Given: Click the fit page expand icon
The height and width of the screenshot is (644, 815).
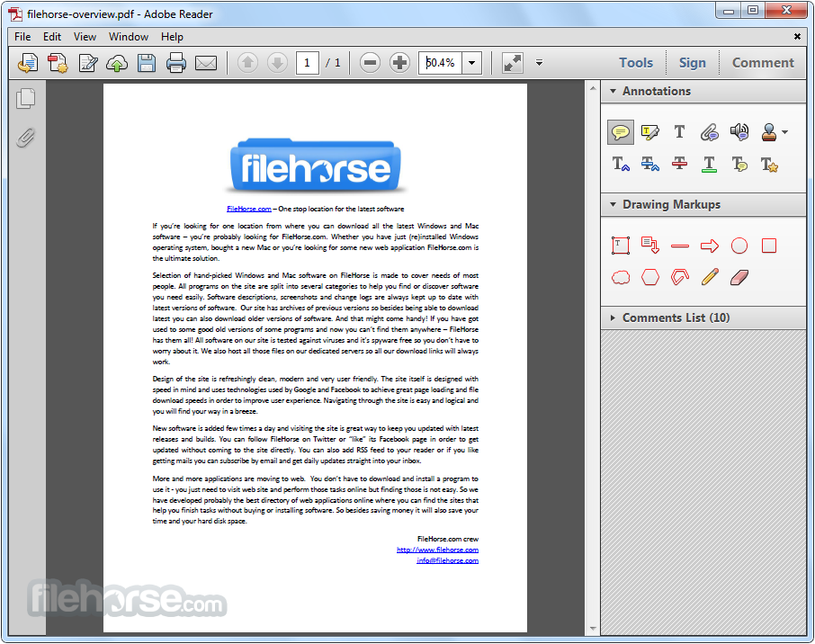Looking at the screenshot, I should tap(513, 63).
